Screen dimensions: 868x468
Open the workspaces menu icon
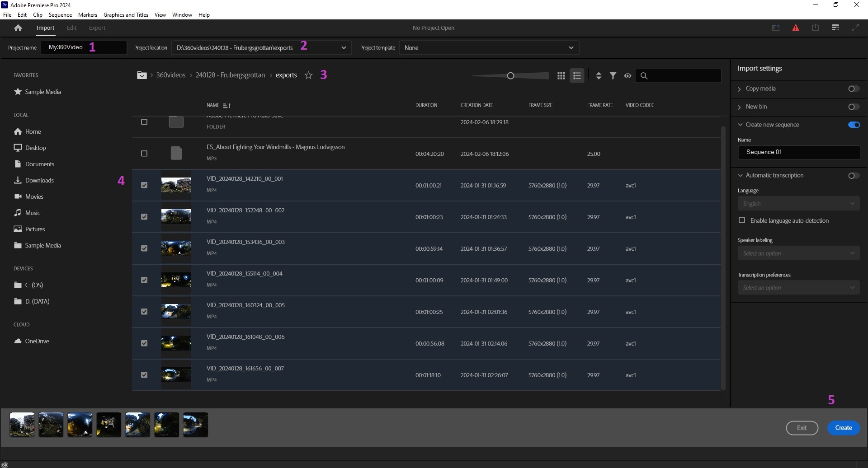(x=835, y=28)
